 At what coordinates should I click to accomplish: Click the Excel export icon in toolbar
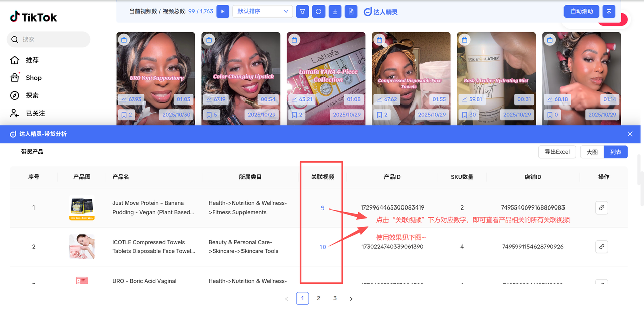point(351,11)
